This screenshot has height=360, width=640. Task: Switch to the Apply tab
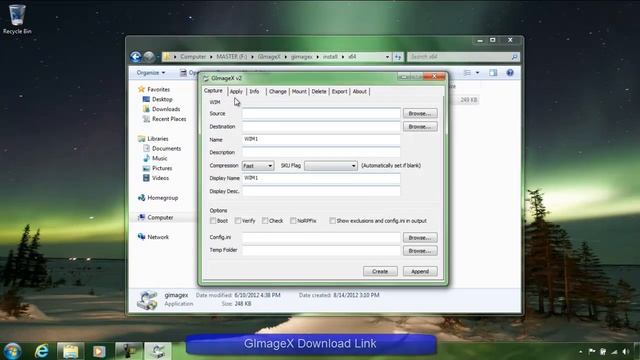pyautogui.click(x=236, y=91)
